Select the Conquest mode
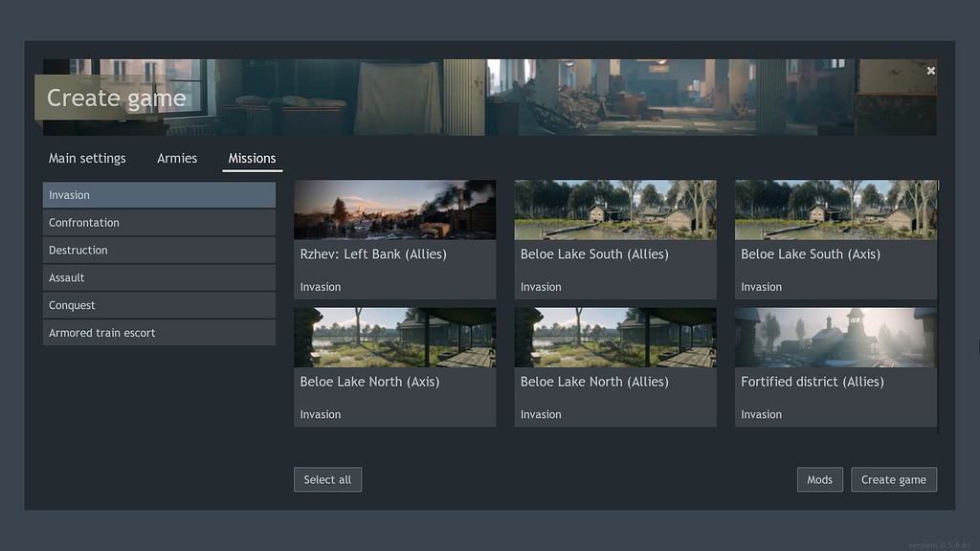 159,305
